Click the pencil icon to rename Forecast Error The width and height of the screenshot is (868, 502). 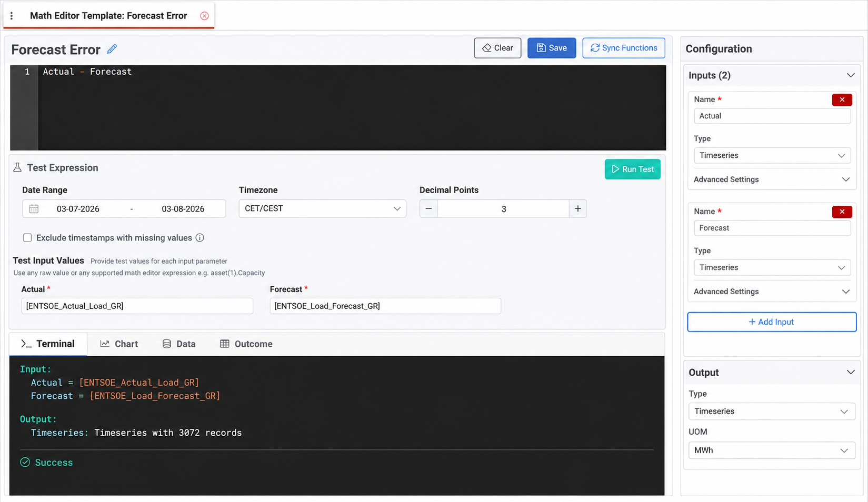pos(112,49)
